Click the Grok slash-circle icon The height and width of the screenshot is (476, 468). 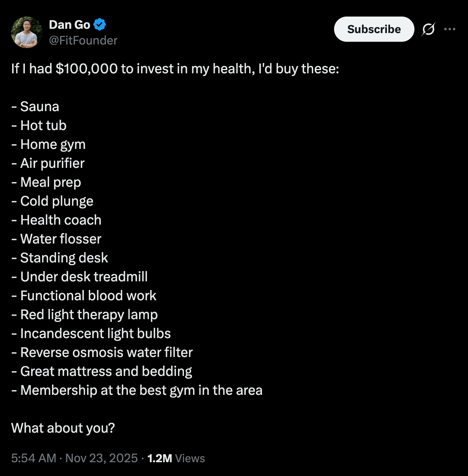pos(428,29)
